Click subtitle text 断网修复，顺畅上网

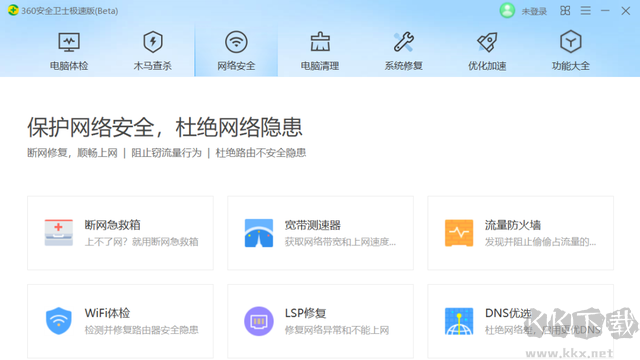72,153
